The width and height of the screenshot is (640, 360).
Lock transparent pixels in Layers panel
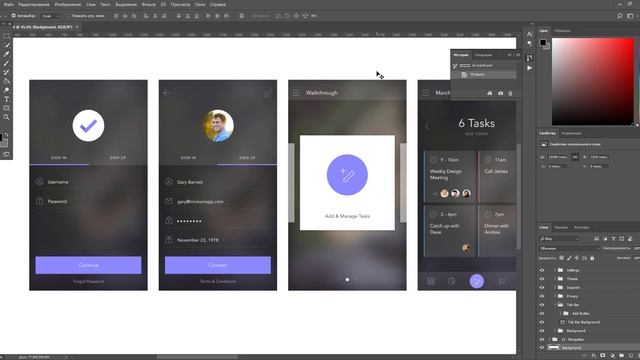pos(562,258)
